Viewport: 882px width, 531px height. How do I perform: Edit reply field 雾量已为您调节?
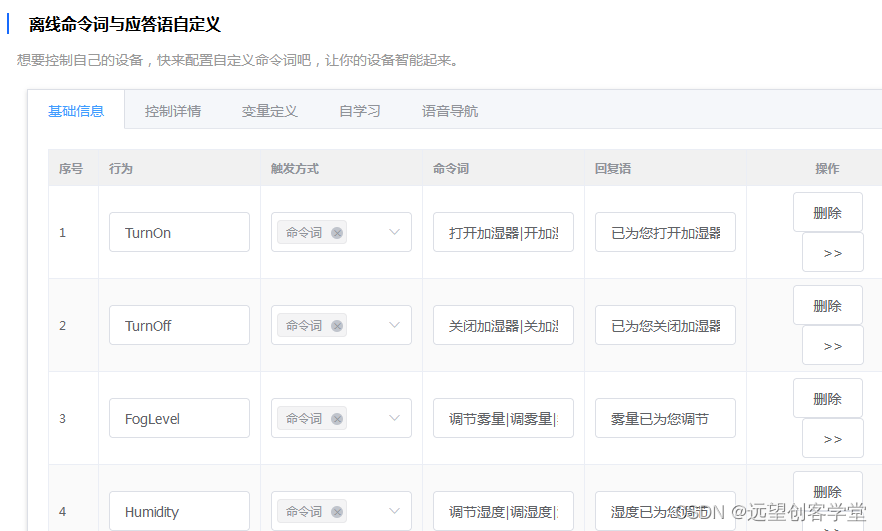pyautogui.click(x=665, y=418)
